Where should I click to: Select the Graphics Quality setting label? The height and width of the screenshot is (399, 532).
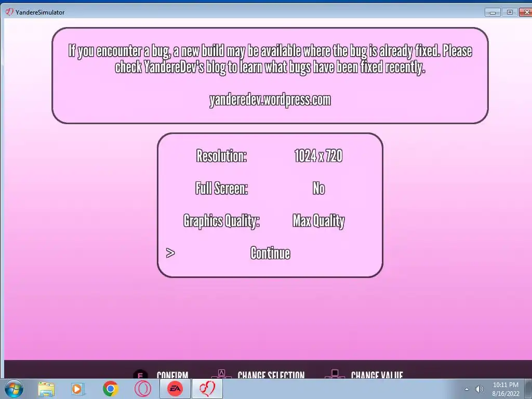(221, 221)
